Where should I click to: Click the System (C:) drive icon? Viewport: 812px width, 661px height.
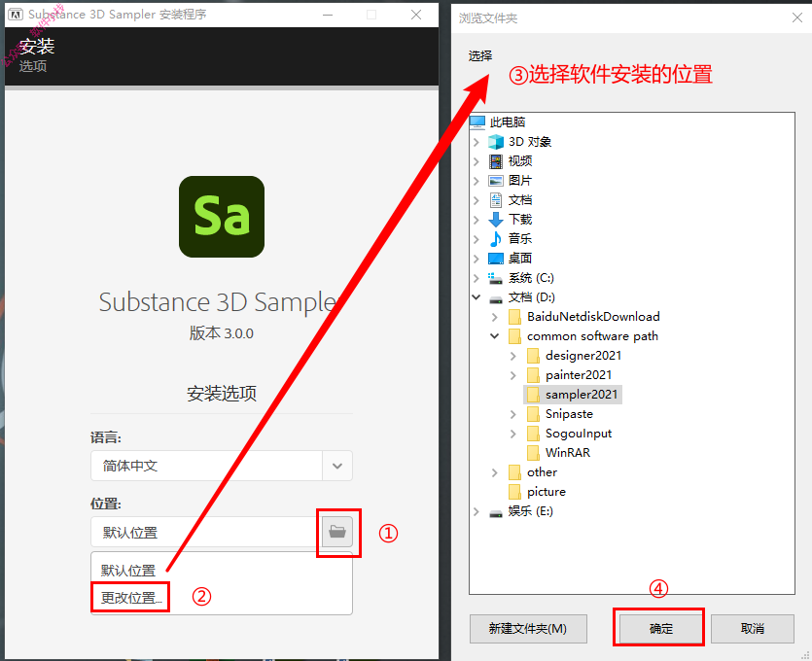(496, 278)
